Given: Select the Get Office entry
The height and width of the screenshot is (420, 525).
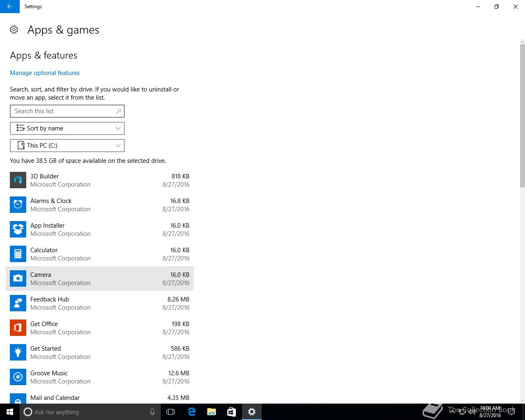Looking at the screenshot, I should click(100, 328).
